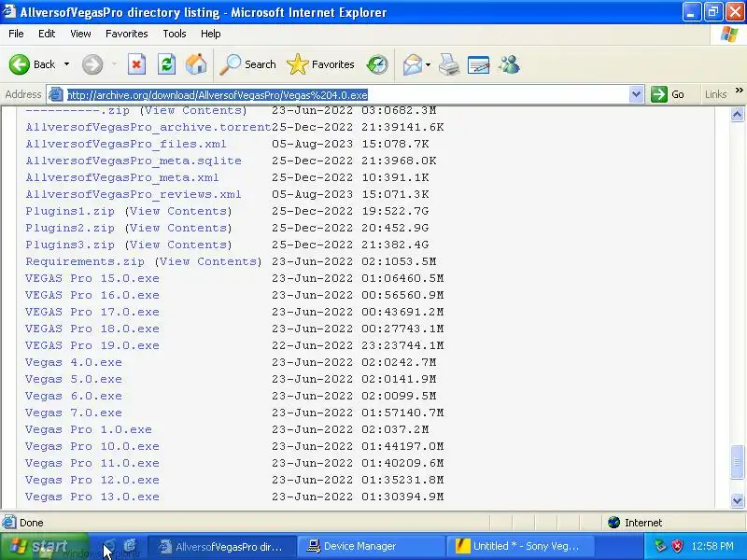Download Plugins1.zip link
The image size is (747, 560).
coord(70,211)
